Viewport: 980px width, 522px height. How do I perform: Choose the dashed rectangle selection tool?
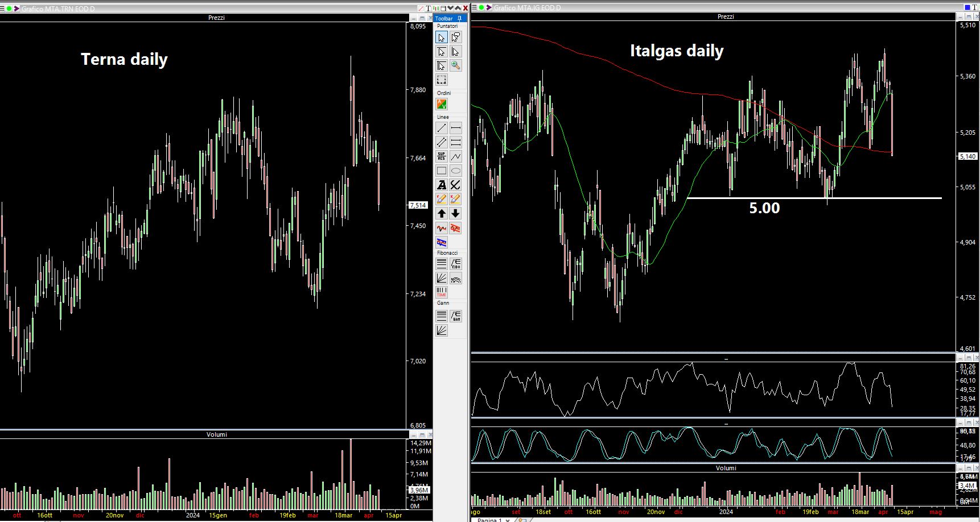point(442,80)
